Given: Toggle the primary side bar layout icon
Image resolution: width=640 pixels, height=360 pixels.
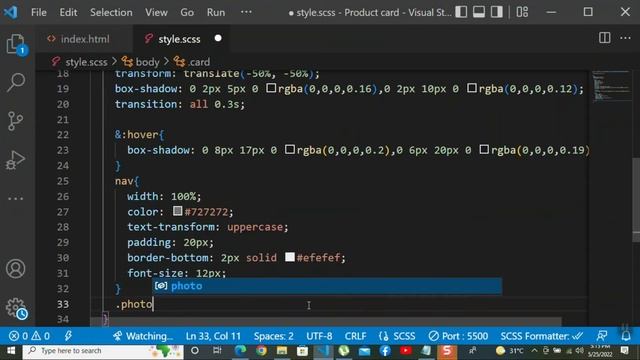Looking at the screenshot, I should tap(461, 12).
